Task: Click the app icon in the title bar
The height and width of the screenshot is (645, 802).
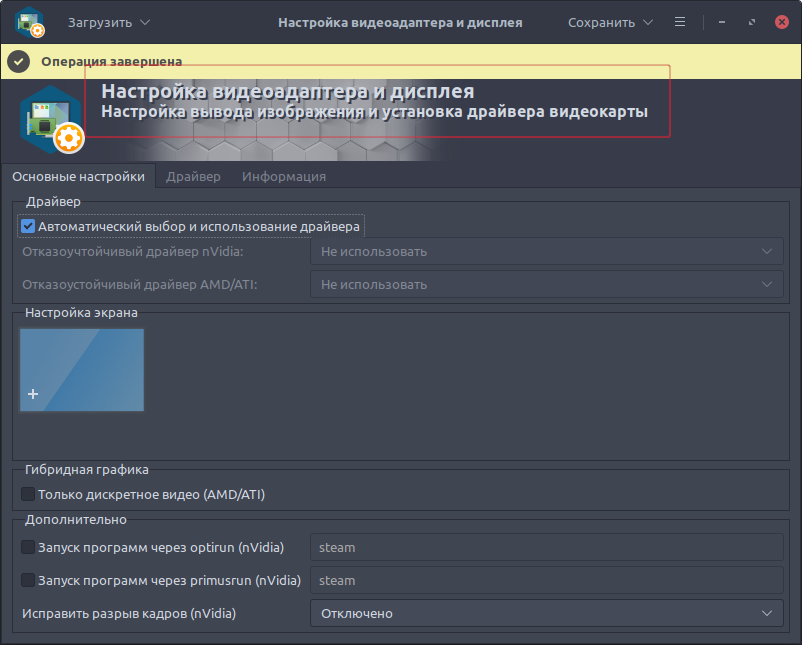Action: [30, 23]
